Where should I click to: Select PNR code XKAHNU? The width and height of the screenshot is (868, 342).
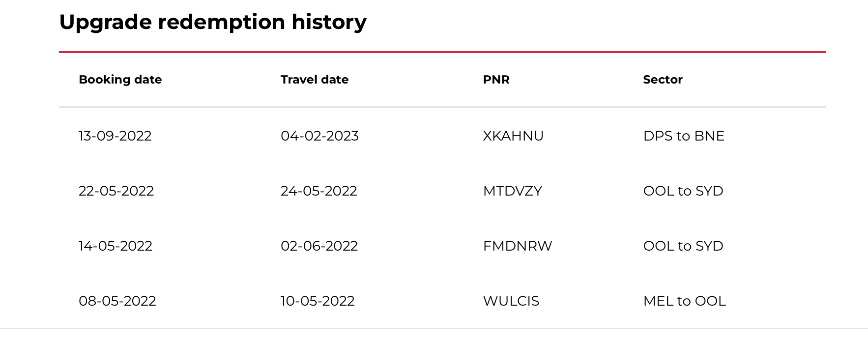[513, 136]
